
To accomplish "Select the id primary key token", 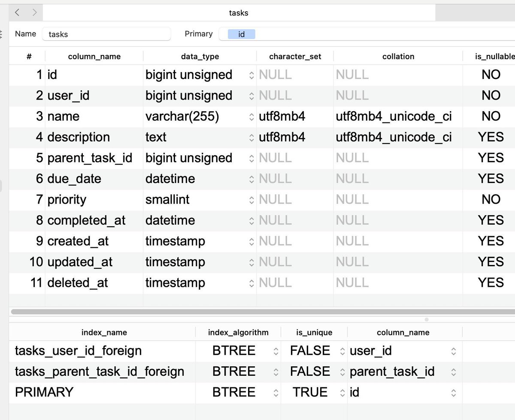I will coord(241,34).
